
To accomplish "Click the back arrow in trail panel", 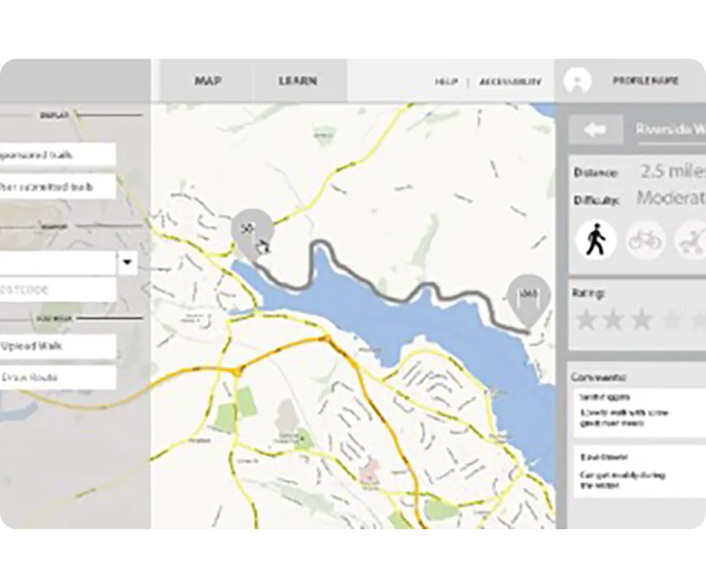I will 595,129.
